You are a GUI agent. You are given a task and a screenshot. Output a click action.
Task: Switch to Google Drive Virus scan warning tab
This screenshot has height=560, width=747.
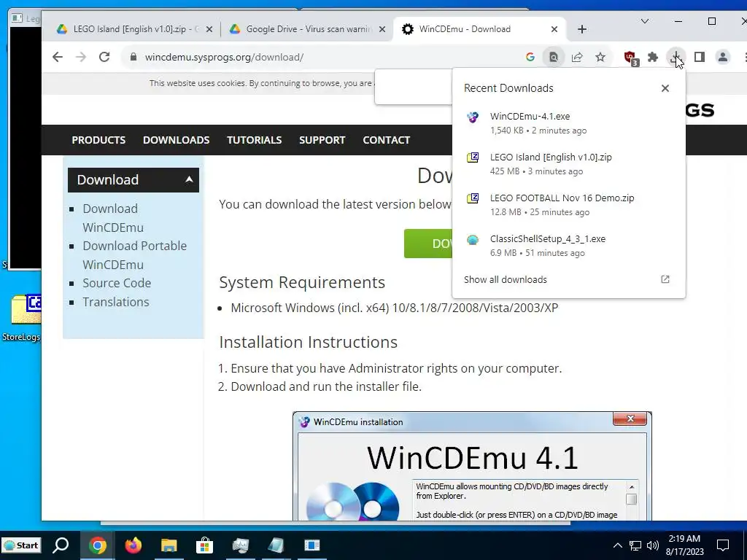pyautogui.click(x=307, y=29)
